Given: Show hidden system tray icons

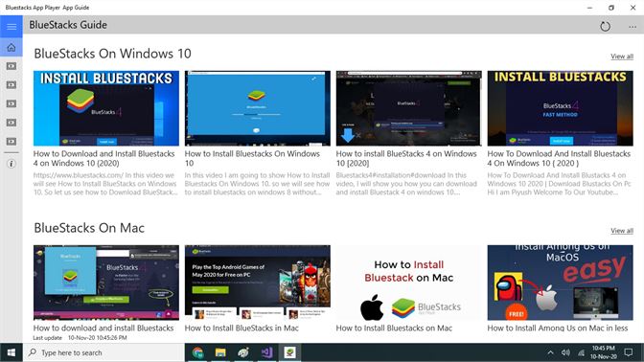Looking at the screenshot, I should point(551,352).
